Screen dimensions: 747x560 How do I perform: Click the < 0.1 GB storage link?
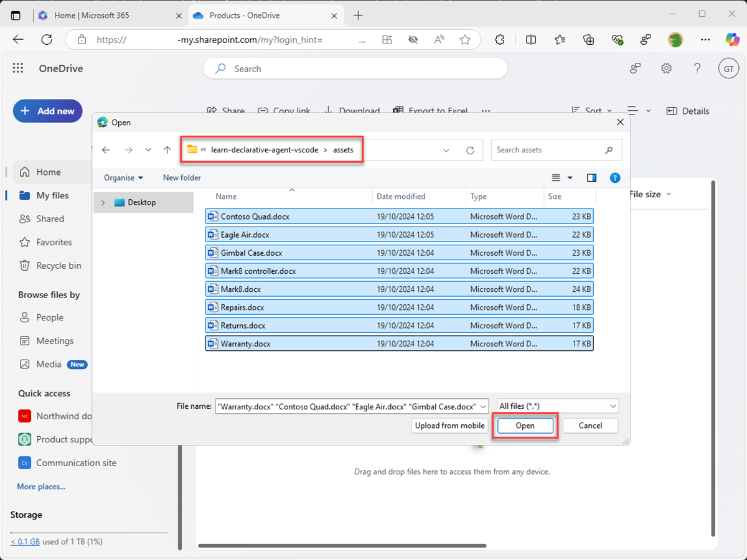click(x=25, y=541)
